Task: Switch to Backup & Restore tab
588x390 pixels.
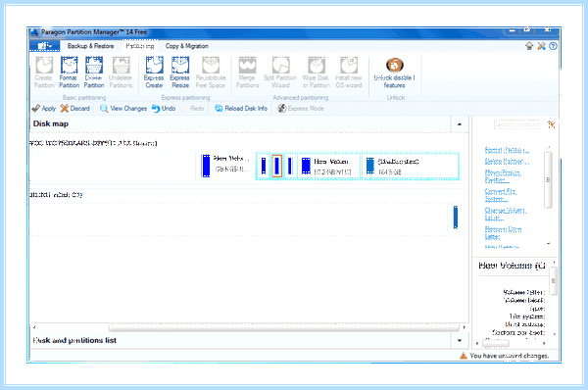Action: pos(90,46)
